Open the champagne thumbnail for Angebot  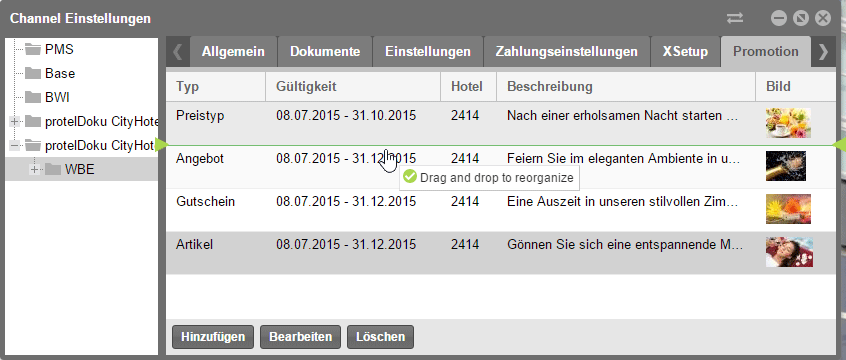(786, 166)
